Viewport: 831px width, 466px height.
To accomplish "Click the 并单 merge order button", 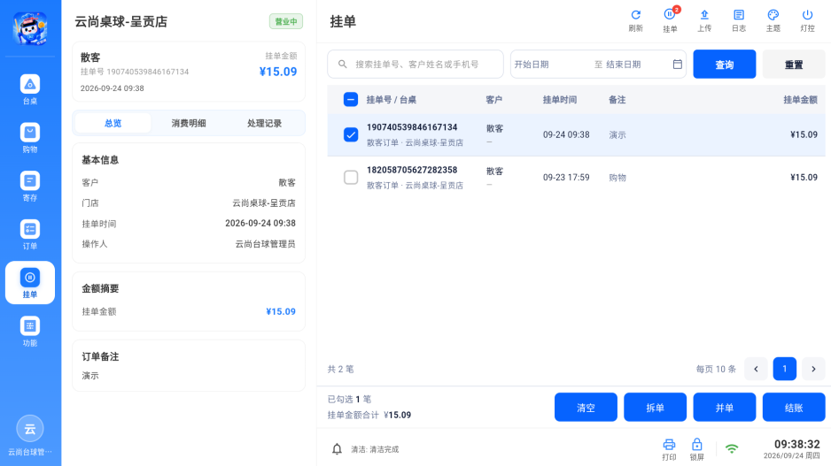I will (724, 407).
